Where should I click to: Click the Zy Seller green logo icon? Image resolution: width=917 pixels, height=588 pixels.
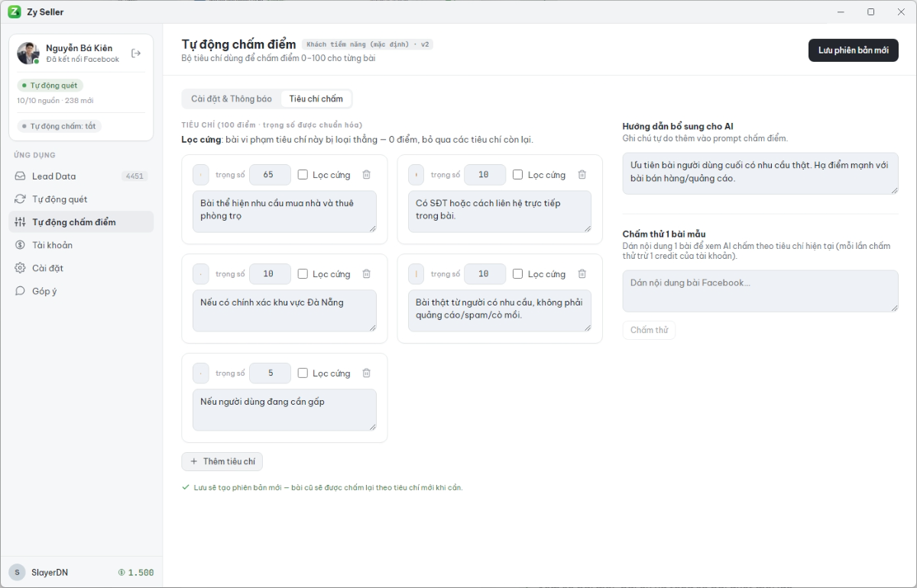[x=14, y=11]
